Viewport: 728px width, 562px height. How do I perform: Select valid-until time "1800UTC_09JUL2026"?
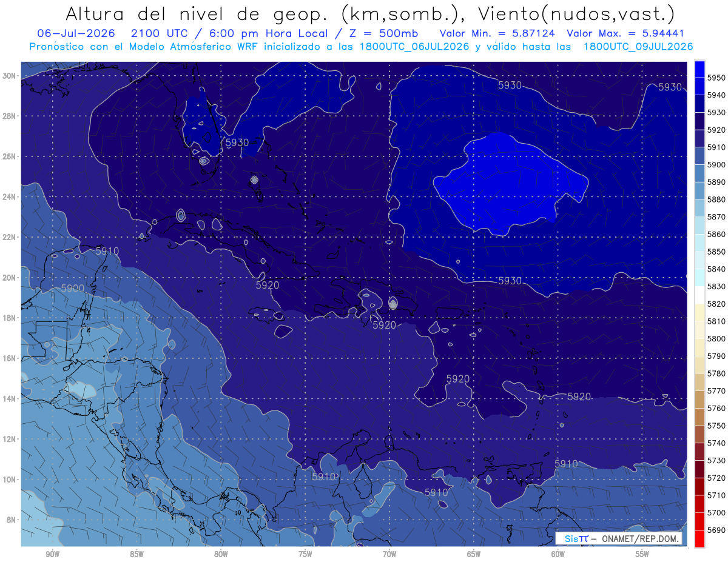point(638,47)
